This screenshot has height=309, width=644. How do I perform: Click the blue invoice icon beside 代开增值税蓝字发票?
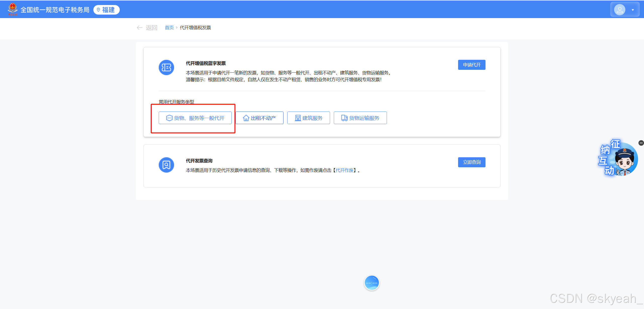166,67
